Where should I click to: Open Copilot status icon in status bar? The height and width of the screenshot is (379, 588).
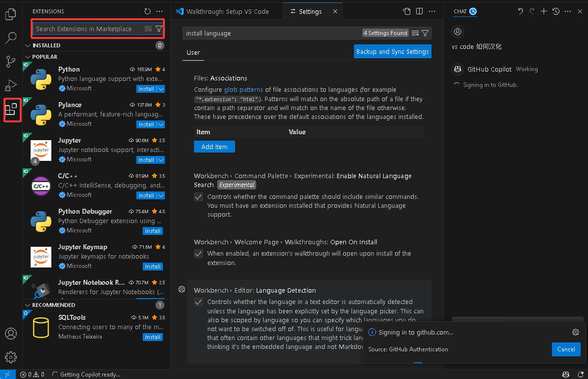tap(566, 374)
